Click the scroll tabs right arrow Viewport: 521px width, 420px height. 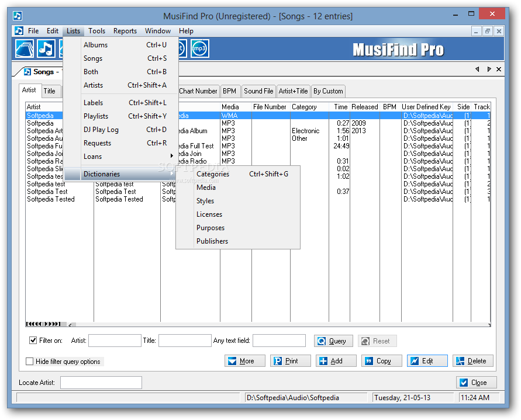pos(489,69)
